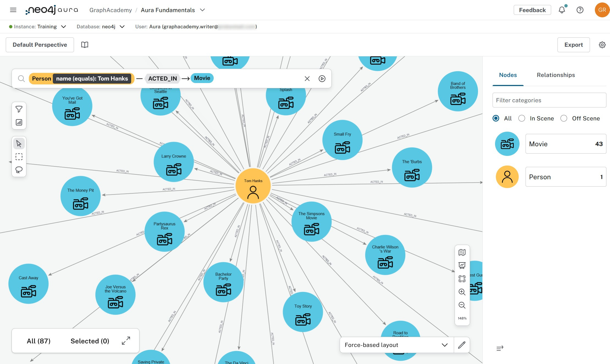Click the Filter categories input field
610x364 pixels.
click(x=549, y=100)
